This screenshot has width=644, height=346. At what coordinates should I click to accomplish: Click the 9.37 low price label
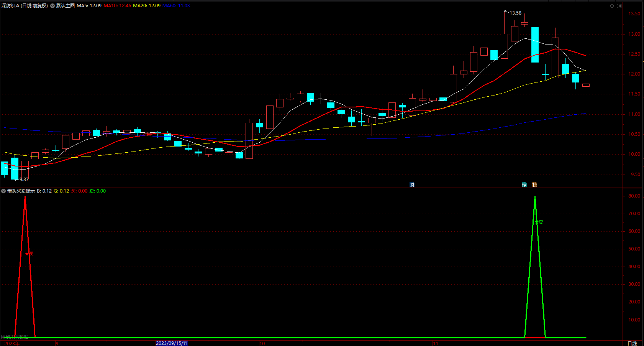(x=24, y=180)
